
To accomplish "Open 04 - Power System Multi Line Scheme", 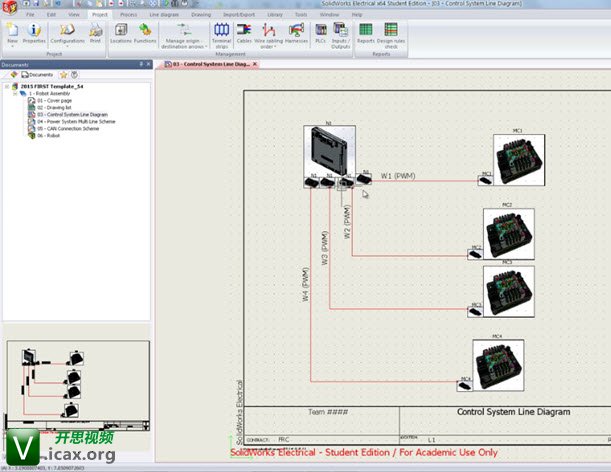I will 84,121.
